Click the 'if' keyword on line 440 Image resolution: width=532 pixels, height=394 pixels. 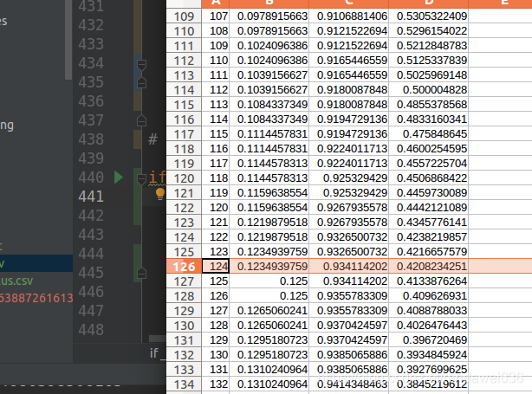pyautogui.click(x=158, y=178)
